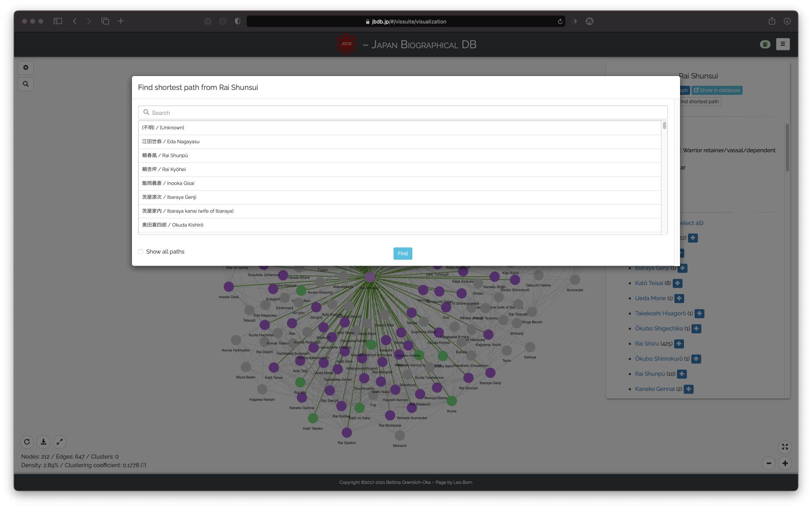This screenshot has height=508, width=812.
Task: Toggle fullscreen graph view
Action: click(785, 447)
